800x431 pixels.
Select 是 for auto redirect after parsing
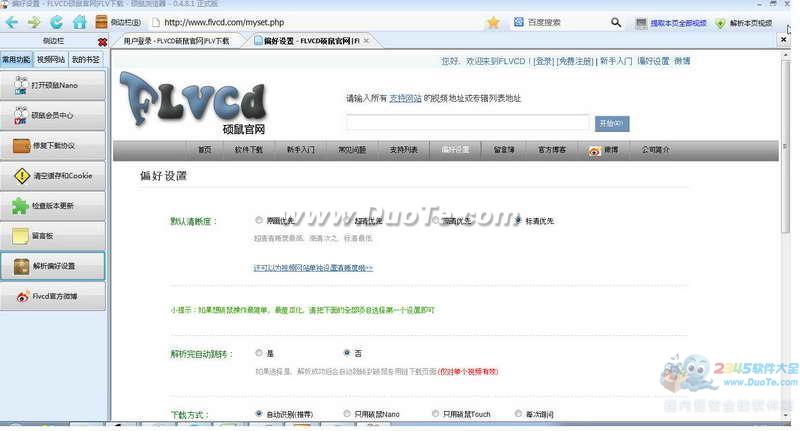tap(259, 353)
